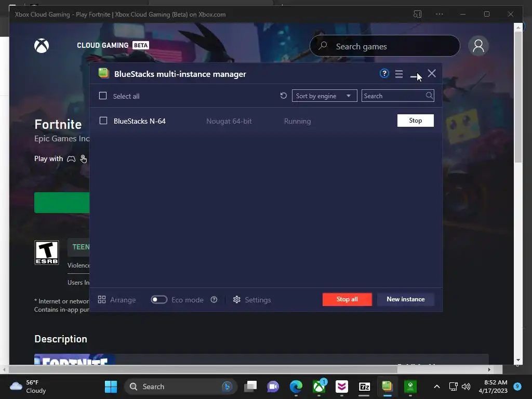532x399 pixels.
Task: Open the weather widget showing 56°F
Action: [28, 387]
